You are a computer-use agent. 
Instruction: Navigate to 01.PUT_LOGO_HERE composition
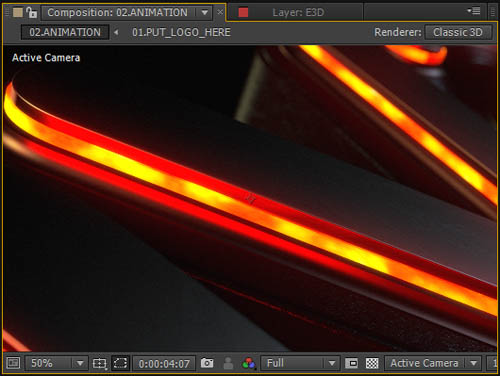(181, 32)
